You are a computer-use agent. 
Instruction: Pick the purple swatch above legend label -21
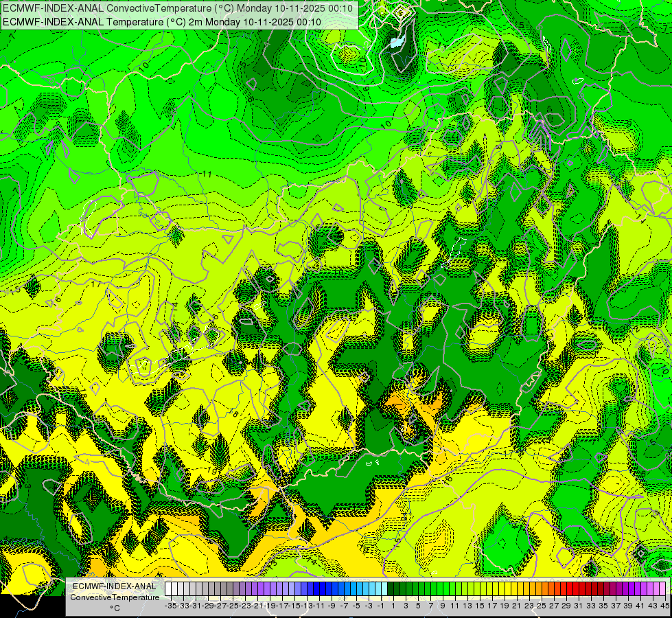(255, 588)
